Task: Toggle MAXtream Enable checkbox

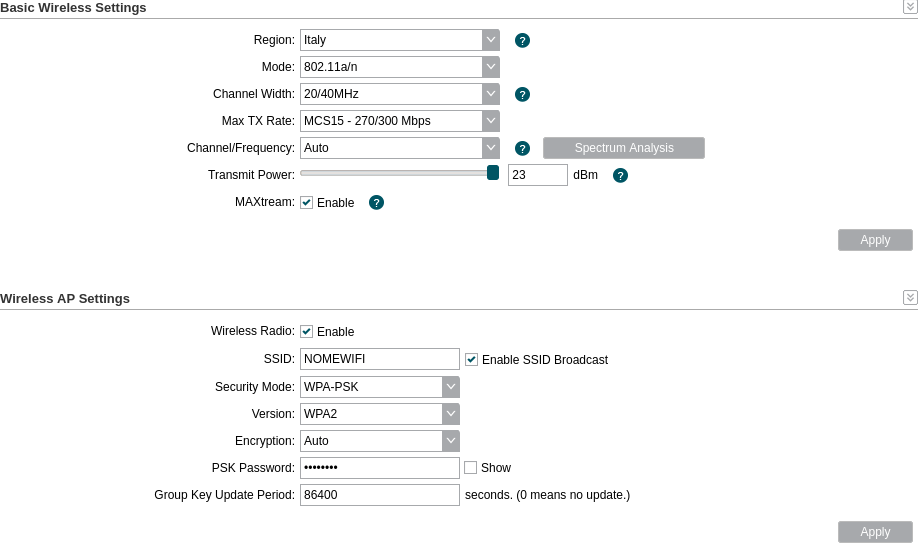Action: 306,202
